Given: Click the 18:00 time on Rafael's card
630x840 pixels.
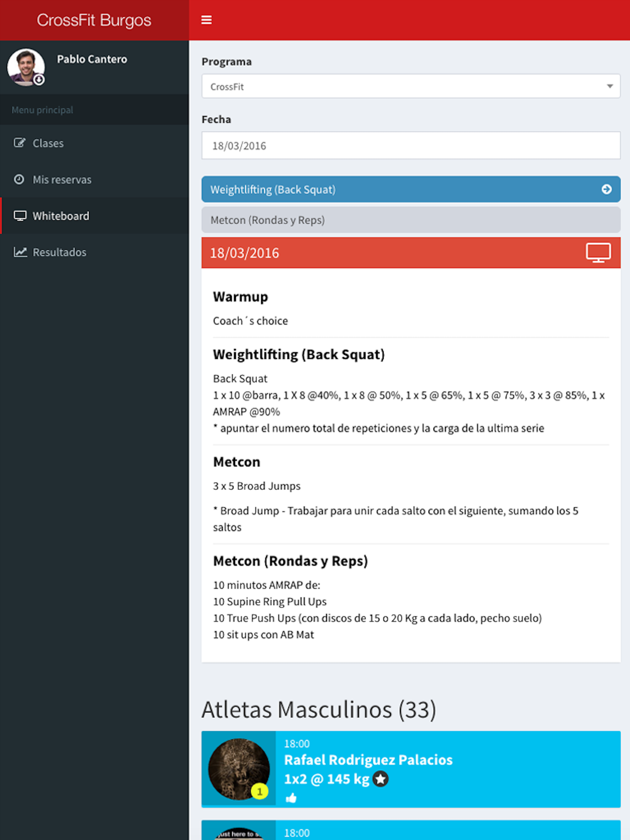Looking at the screenshot, I should (297, 743).
